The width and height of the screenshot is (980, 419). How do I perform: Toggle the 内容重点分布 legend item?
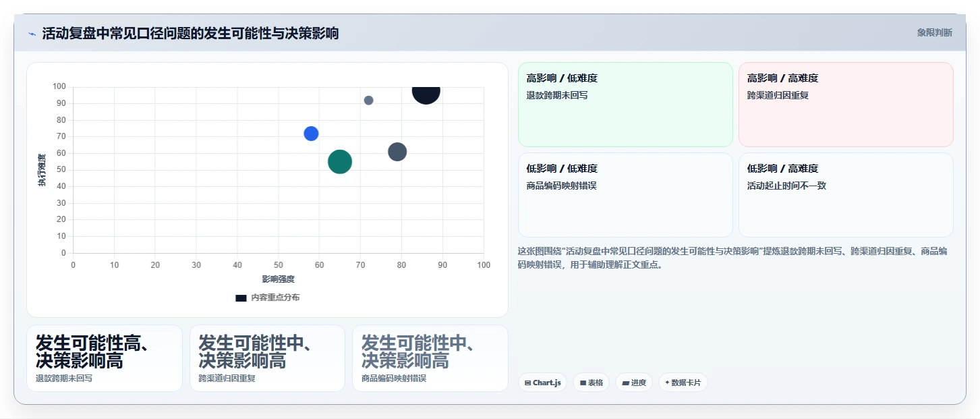tap(268, 298)
